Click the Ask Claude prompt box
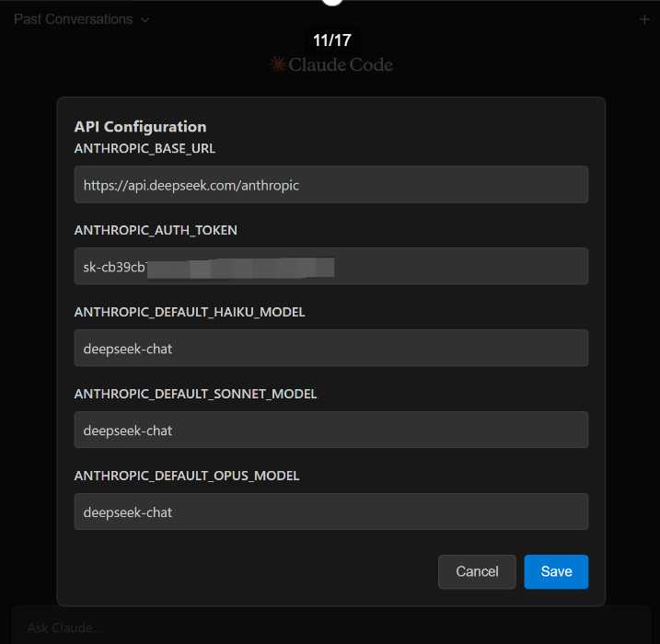 330,627
